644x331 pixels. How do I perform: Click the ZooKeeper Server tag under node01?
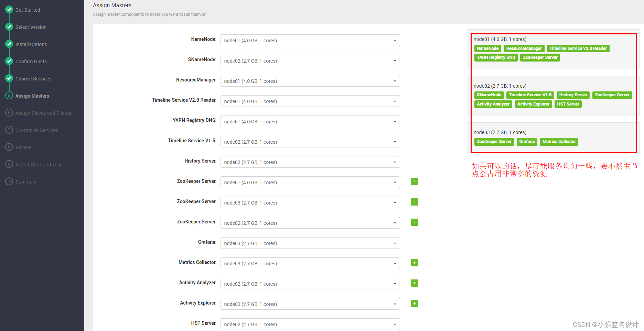(x=540, y=57)
